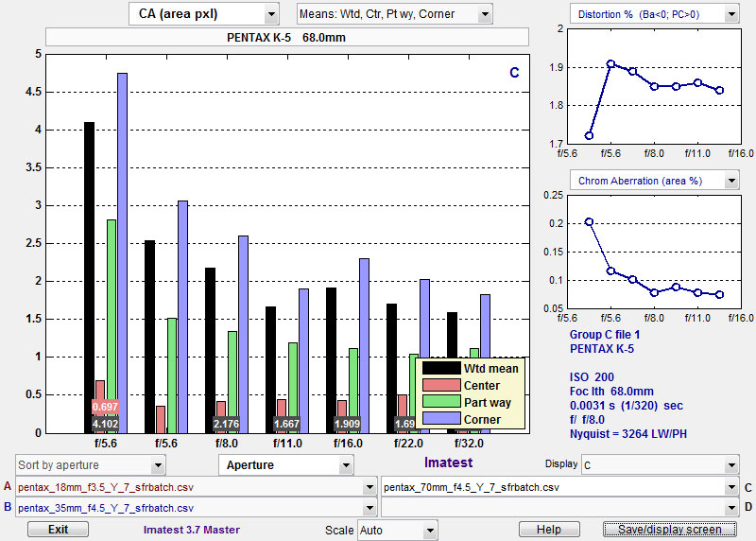This screenshot has height=541, width=756.
Task: Open the empty file D dropdown
Action: (x=559, y=508)
